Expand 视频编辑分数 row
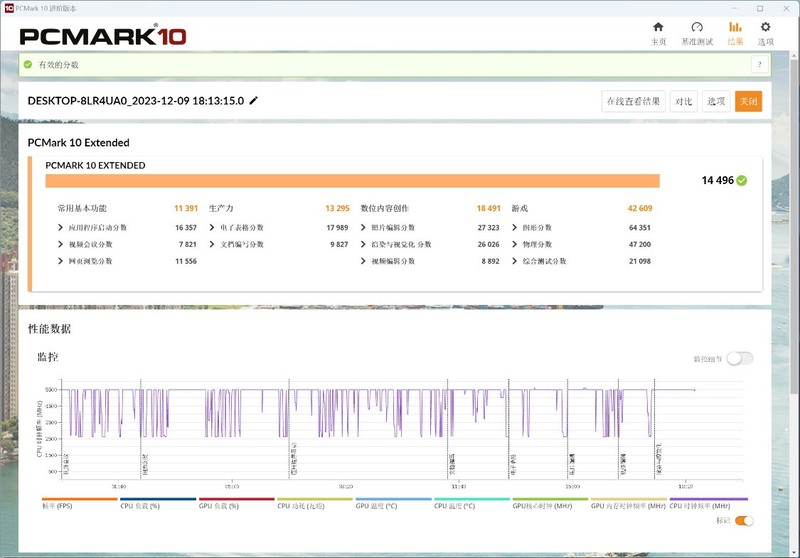The image size is (800, 558). coord(363,261)
